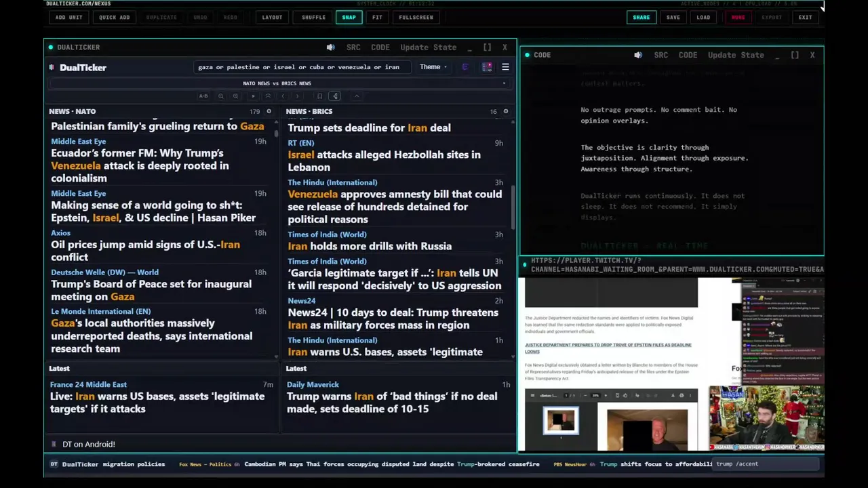The height and width of the screenshot is (488, 868).
Task: Click the EXIT button
Action: tap(805, 17)
